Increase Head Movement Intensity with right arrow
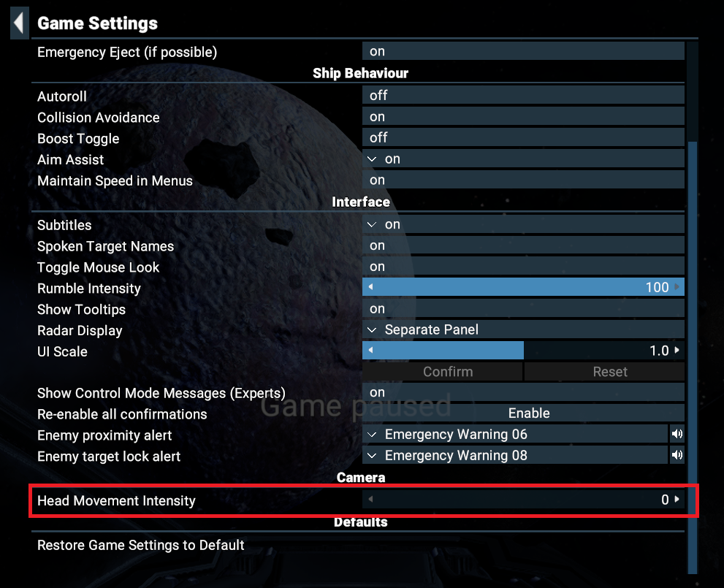The height and width of the screenshot is (588, 724). click(x=677, y=499)
